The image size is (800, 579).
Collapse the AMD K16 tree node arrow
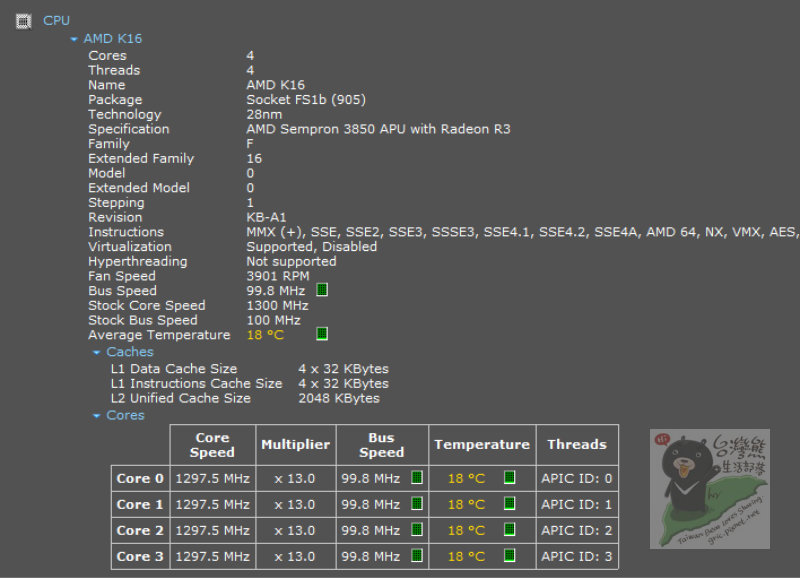(74, 39)
